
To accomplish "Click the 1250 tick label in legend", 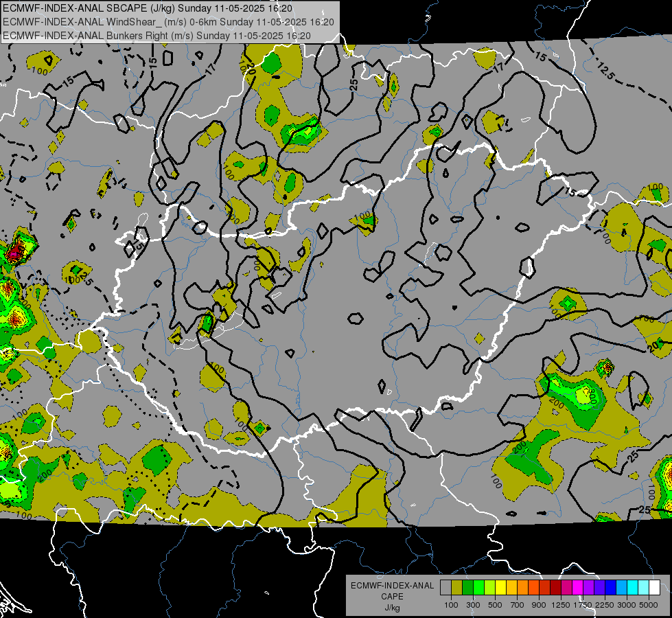I will (561, 605).
